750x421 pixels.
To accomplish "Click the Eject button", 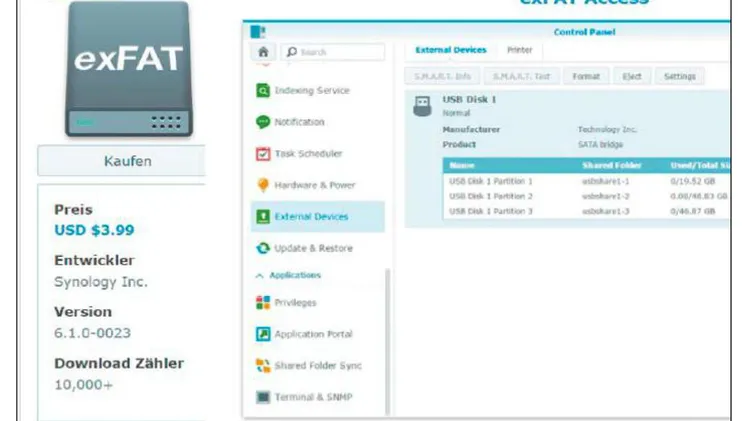I will tap(632, 77).
